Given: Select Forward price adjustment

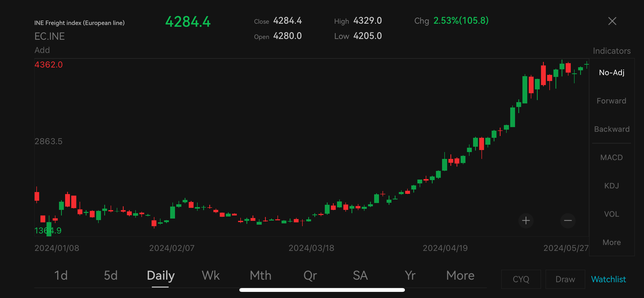Looking at the screenshot, I should click(612, 101).
